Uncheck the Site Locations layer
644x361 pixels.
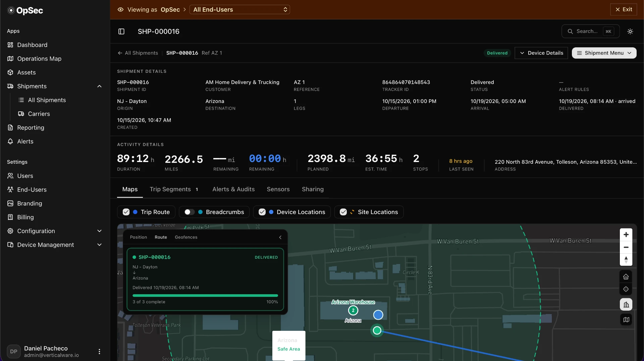point(343,212)
